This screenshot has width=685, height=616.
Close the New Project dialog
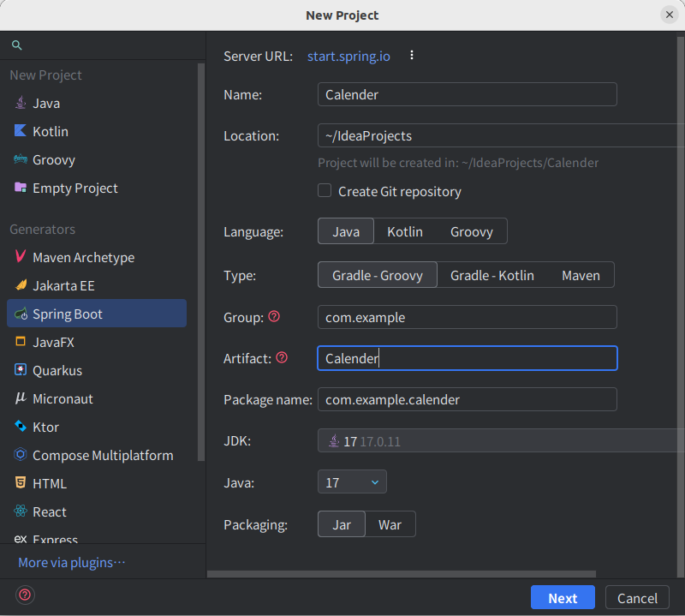pos(670,15)
